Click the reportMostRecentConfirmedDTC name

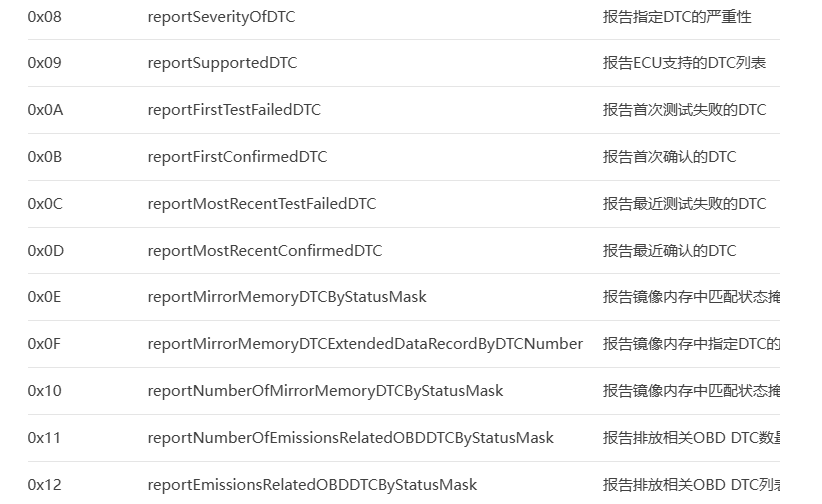pyautogui.click(x=265, y=251)
